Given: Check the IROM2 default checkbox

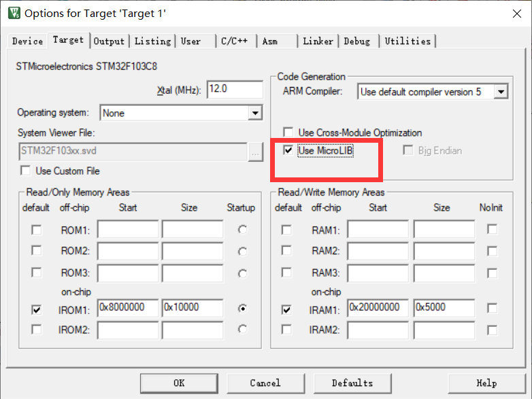Looking at the screenshot, I should point(36,330).
